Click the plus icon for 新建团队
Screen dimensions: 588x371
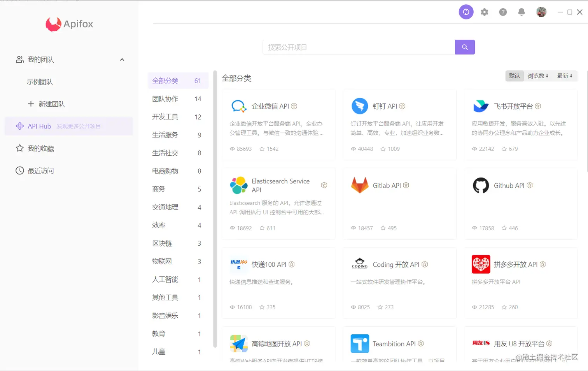[x=31, y=104]
